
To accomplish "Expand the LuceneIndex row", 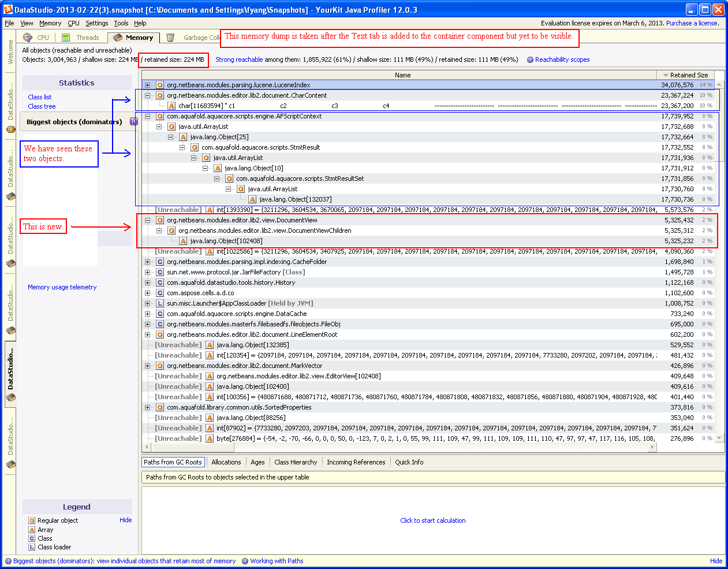I will point(147,85).
